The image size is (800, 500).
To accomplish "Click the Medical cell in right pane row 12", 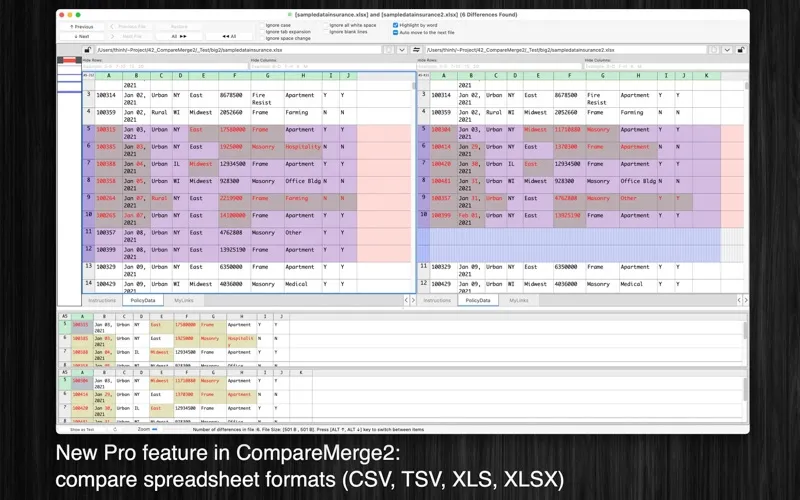I will coord(638,288).
